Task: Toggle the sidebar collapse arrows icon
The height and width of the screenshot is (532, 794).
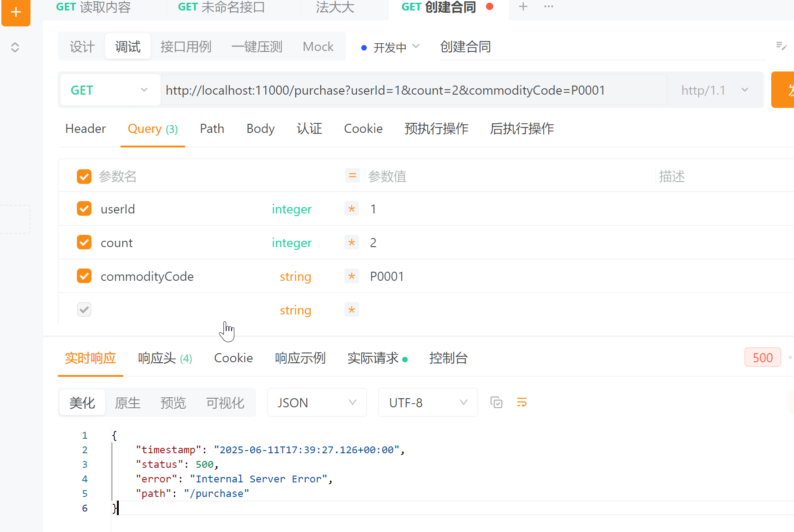Action: pyautogui.click(x=15, y=47)
